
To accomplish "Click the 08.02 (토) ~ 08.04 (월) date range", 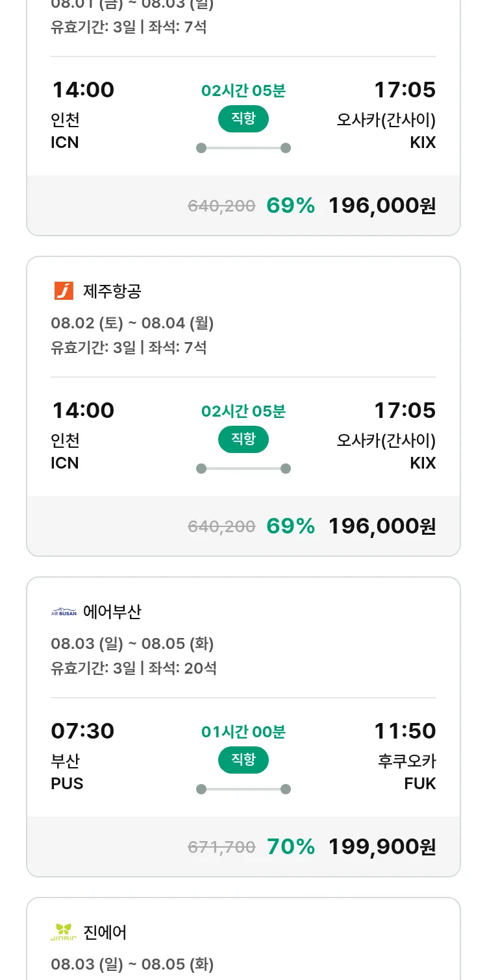I will (132, 323).
